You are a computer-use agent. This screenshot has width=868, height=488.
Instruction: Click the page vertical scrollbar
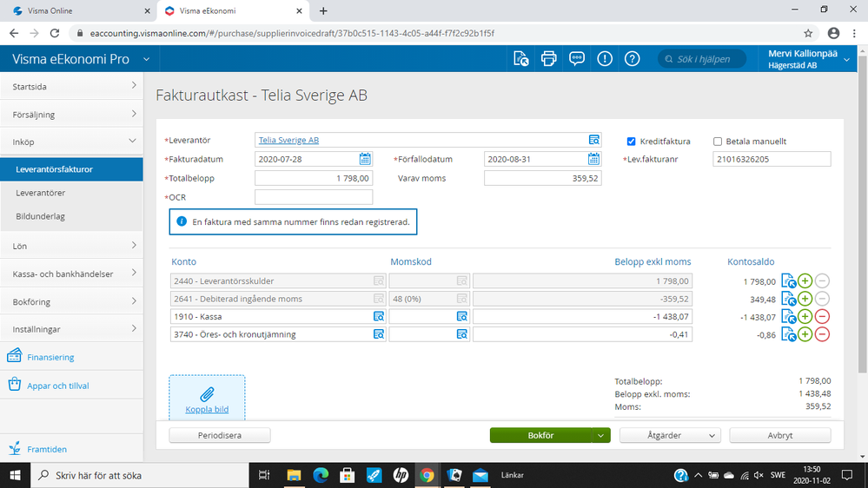(x=863, y=214)
